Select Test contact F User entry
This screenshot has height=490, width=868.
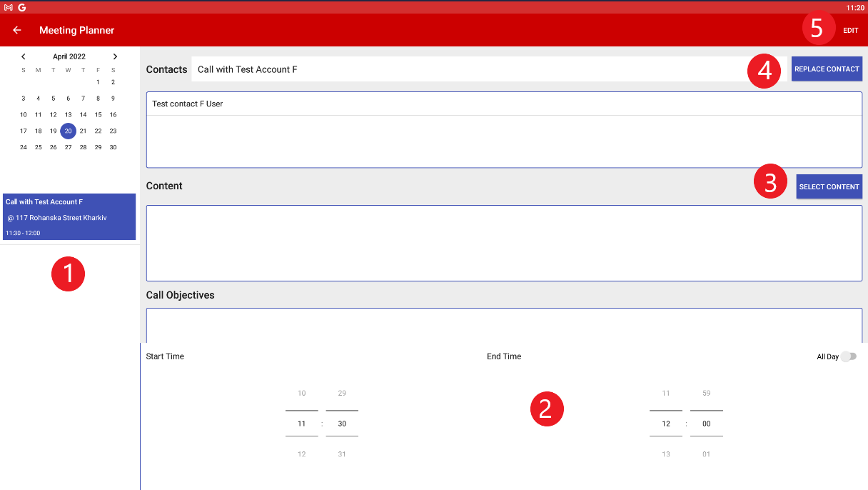coord(503,104)
